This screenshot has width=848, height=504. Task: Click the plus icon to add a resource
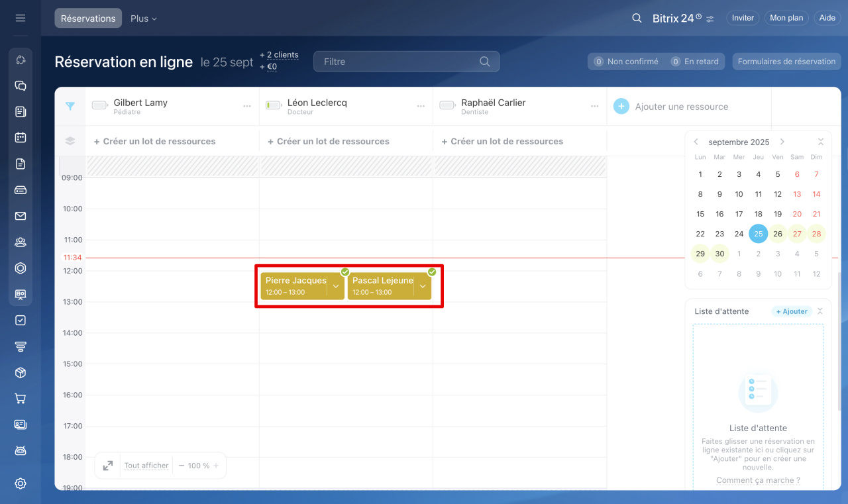click(x=621, y=106)
